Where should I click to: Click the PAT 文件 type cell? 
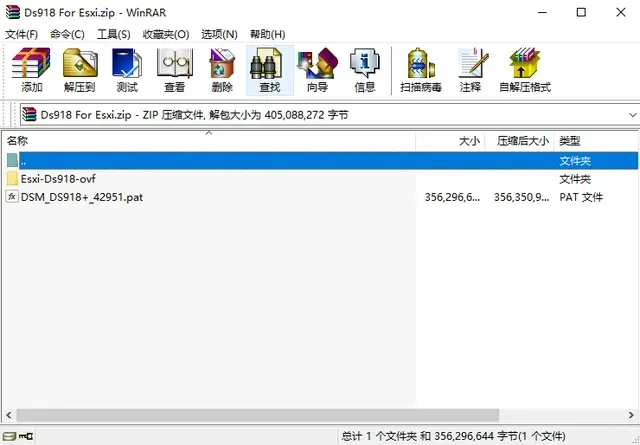[x=581, y=197]
